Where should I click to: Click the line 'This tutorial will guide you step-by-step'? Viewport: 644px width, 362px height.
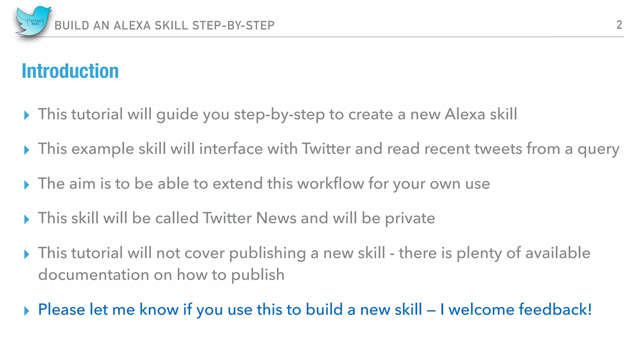277,114
